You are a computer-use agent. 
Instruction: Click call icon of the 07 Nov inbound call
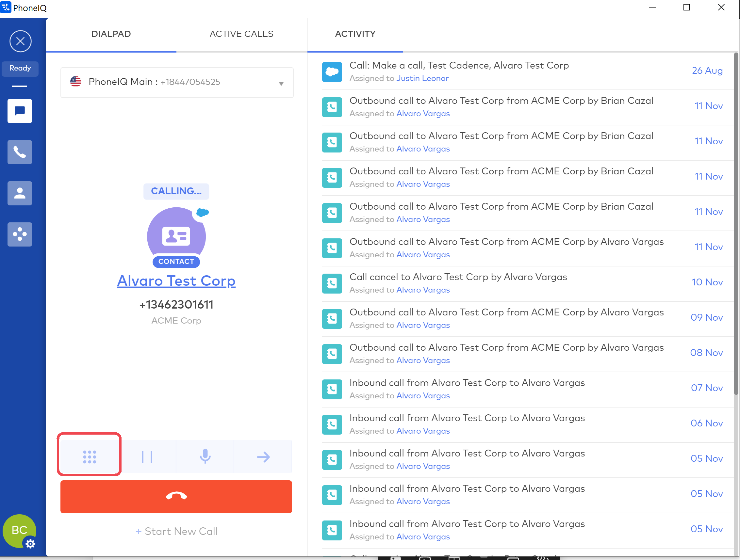pos(332,389)
